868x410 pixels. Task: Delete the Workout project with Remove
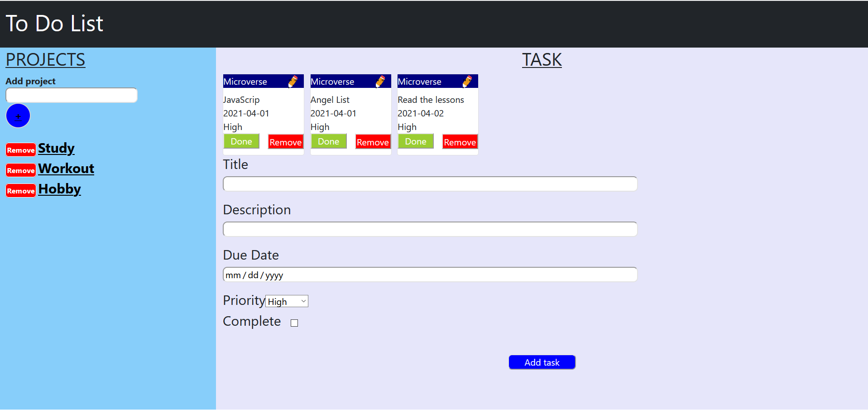pos(21,170)
